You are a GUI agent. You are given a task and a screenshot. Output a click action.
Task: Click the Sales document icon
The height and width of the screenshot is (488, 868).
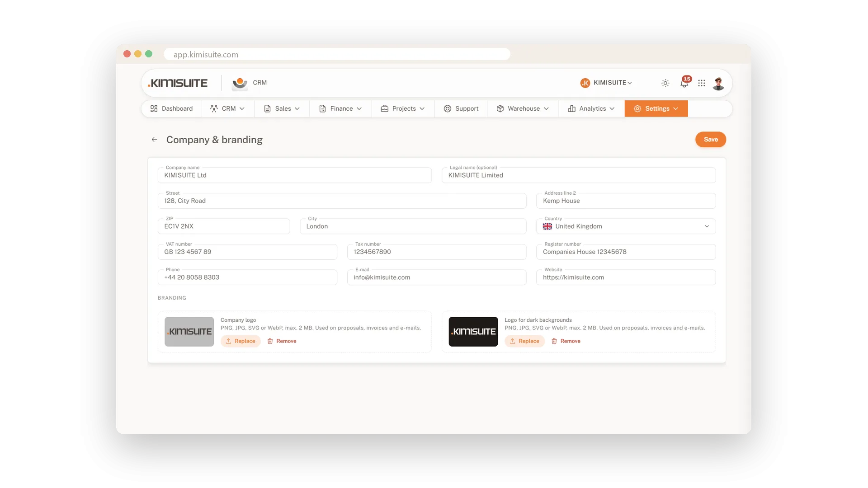point(268,108)
